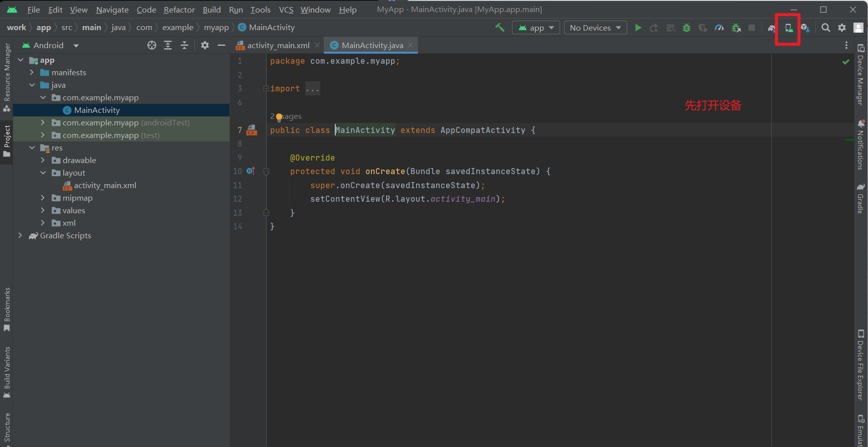This screenshot has height=447, width=868.
Task: Click the green Run app play button
Action: (x=638, y=28)
